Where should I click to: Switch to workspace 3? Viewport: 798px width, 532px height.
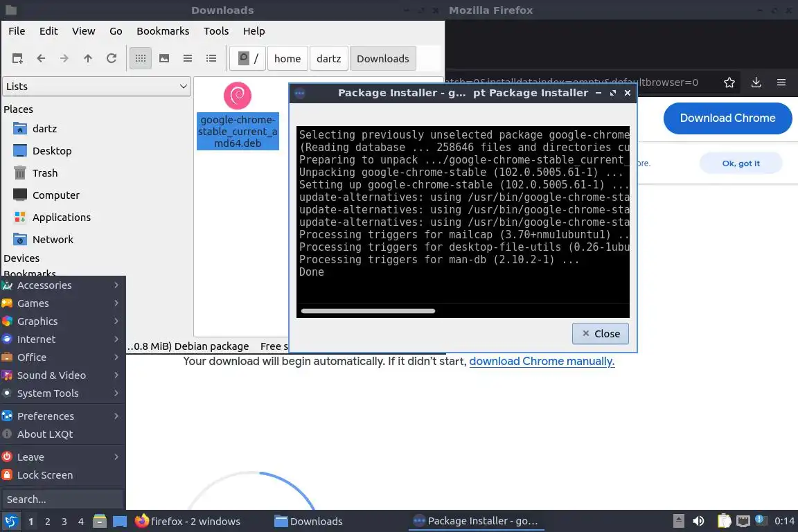coord(64,522)
